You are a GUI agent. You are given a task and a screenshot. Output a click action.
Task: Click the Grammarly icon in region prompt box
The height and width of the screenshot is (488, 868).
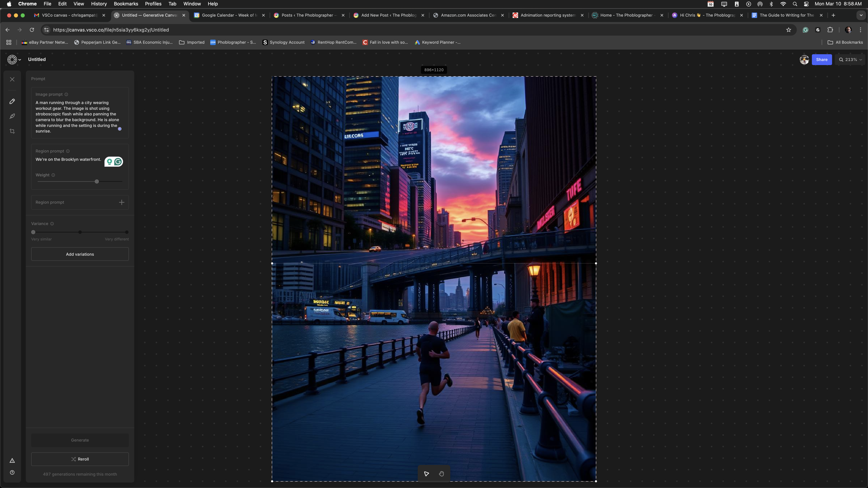(119, 162)
